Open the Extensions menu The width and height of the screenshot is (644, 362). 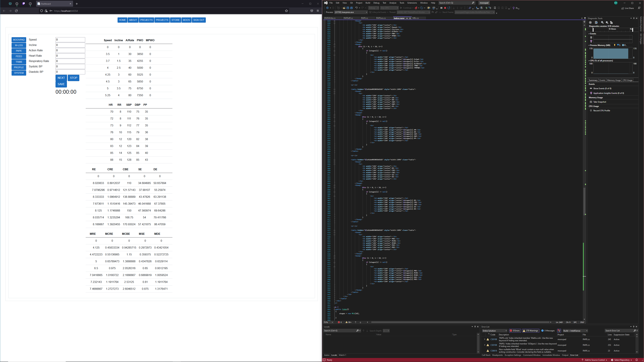tap(412, 3)
